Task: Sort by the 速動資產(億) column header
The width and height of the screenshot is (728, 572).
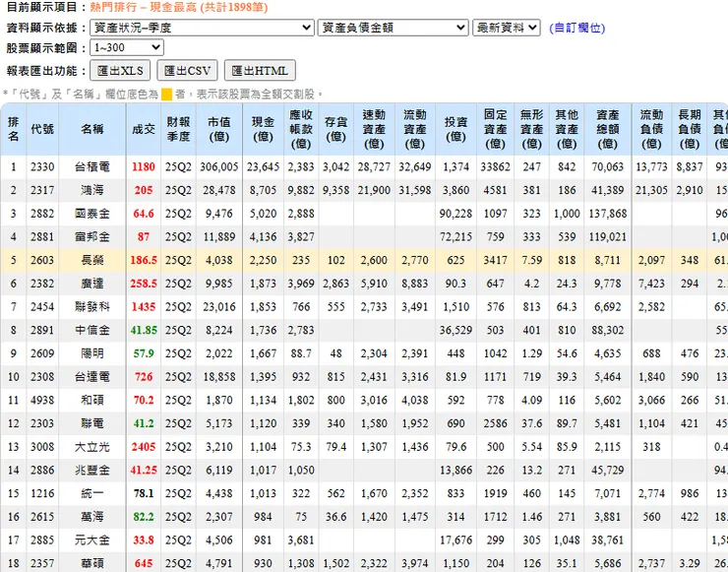Action: click(374, 129)
